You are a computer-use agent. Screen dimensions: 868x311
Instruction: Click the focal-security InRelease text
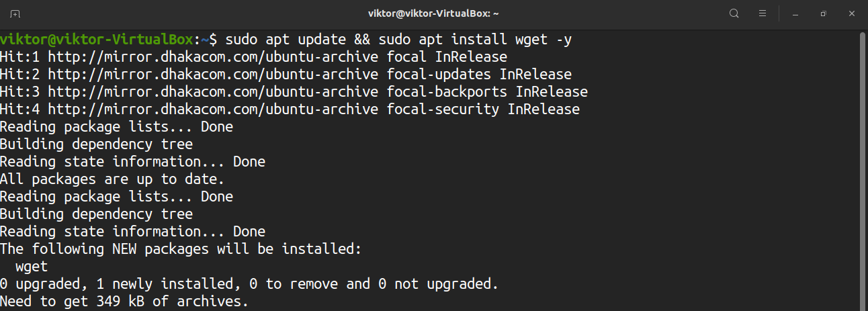coord(483,109)
